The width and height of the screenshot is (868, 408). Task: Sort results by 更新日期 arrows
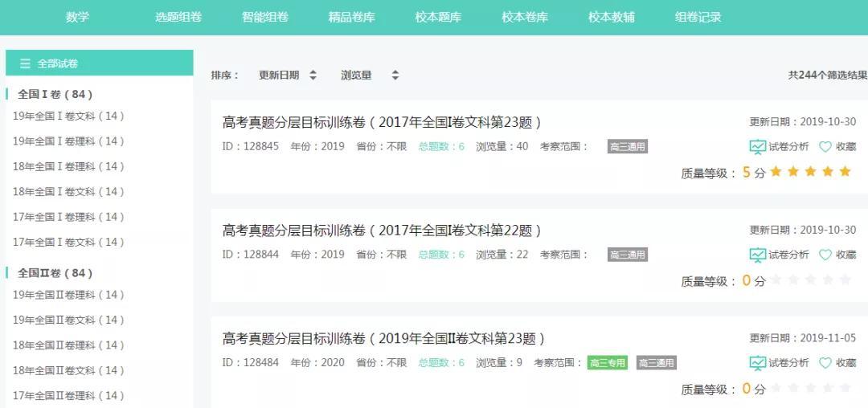point(313,75)
